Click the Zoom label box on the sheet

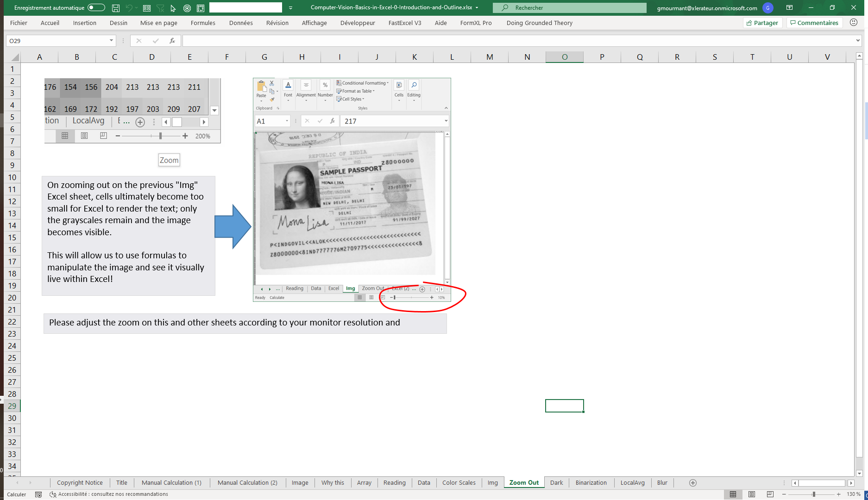pyautogui.click(x=169, y=160)
